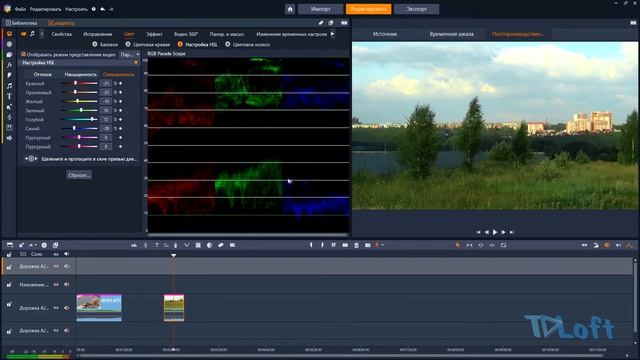This screenshot has height=360, width=640.
Task: Open the fx effects category in left sidebar
Action: pos(9,65)
